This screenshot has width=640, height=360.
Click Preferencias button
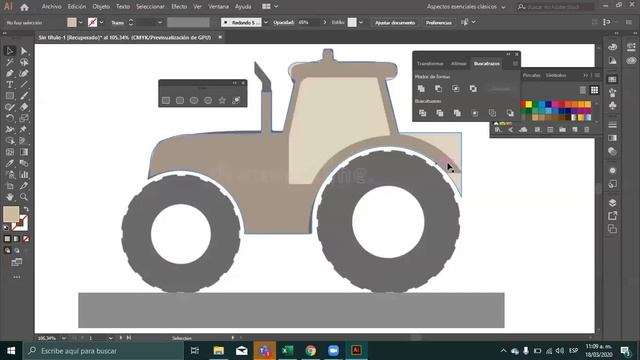pyautogui.click(x=439, y=22)
